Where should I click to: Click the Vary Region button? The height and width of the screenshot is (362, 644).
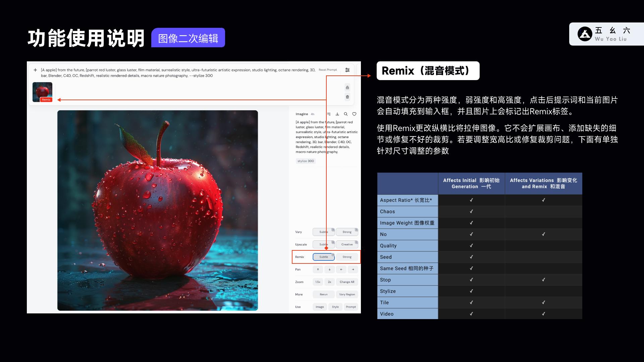[x=347, y=295]
